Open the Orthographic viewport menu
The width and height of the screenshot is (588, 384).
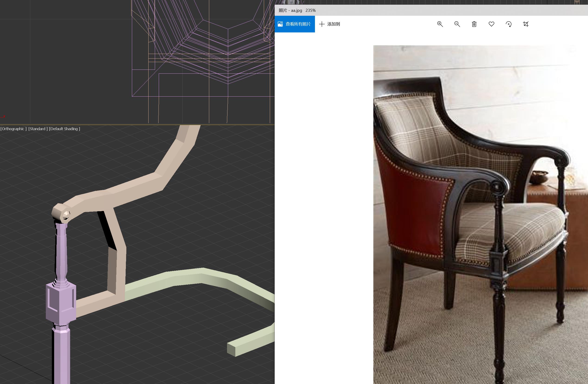coord(13,129)
